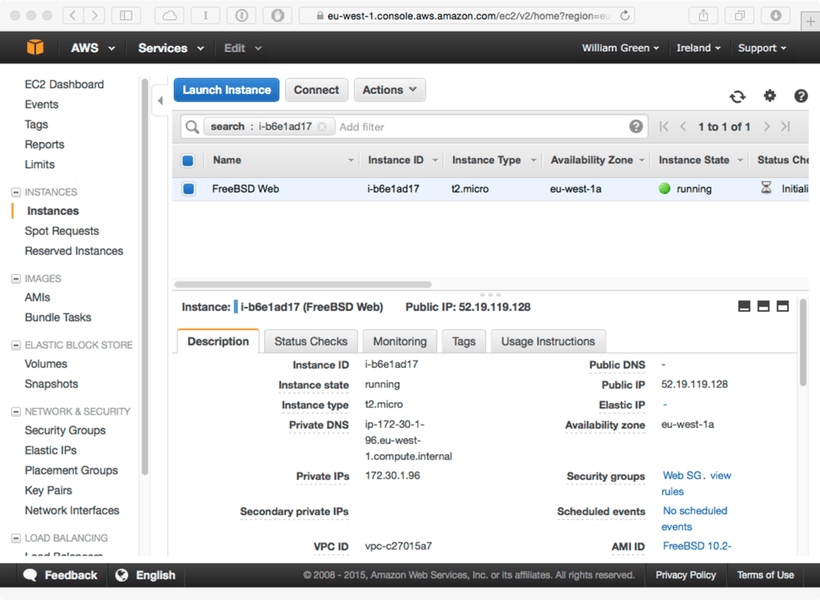Toggle the FreeBSD Web row checkbox

[188, 189]
